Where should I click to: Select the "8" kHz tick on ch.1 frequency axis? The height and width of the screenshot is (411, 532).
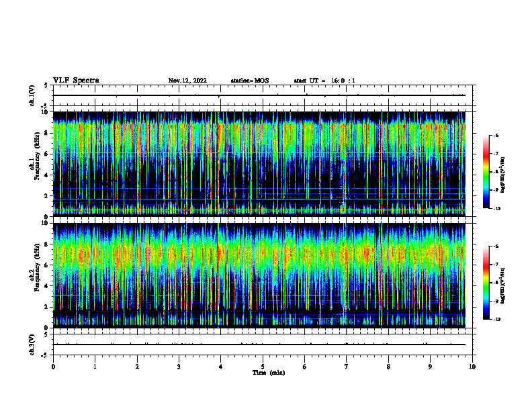(47, 133)
